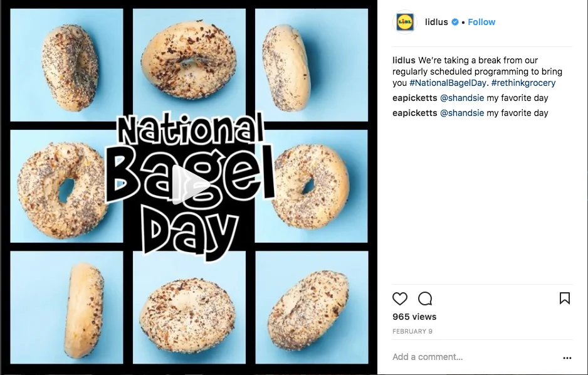This screenshot has width=588, height=375.
Task: Open the Lidl profile picture
Action: (404, 22)
